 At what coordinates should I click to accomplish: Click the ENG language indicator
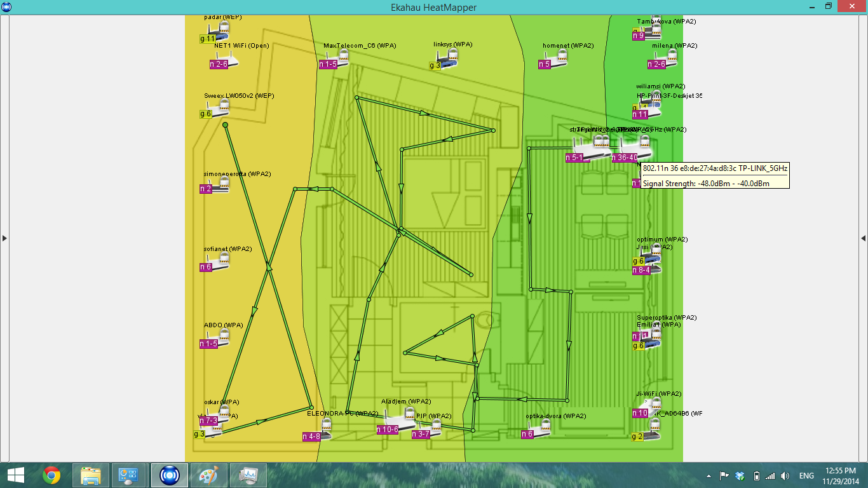point(806,475)
